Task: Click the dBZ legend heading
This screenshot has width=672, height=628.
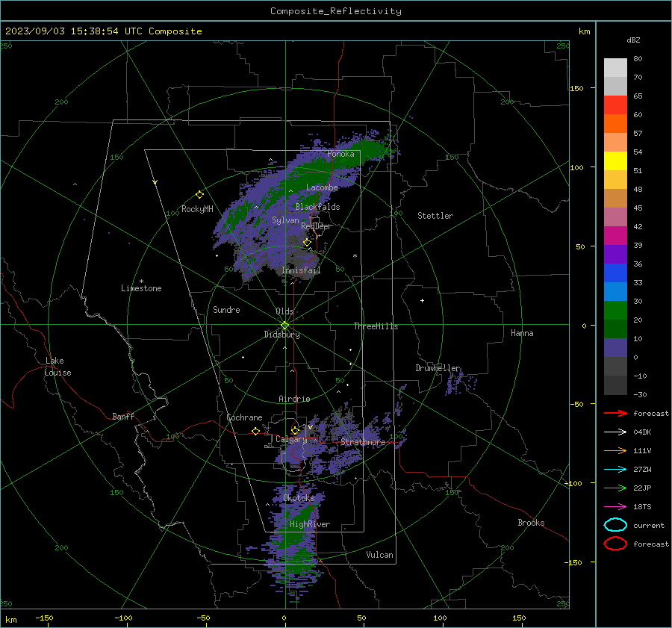Action: [633, 40]
